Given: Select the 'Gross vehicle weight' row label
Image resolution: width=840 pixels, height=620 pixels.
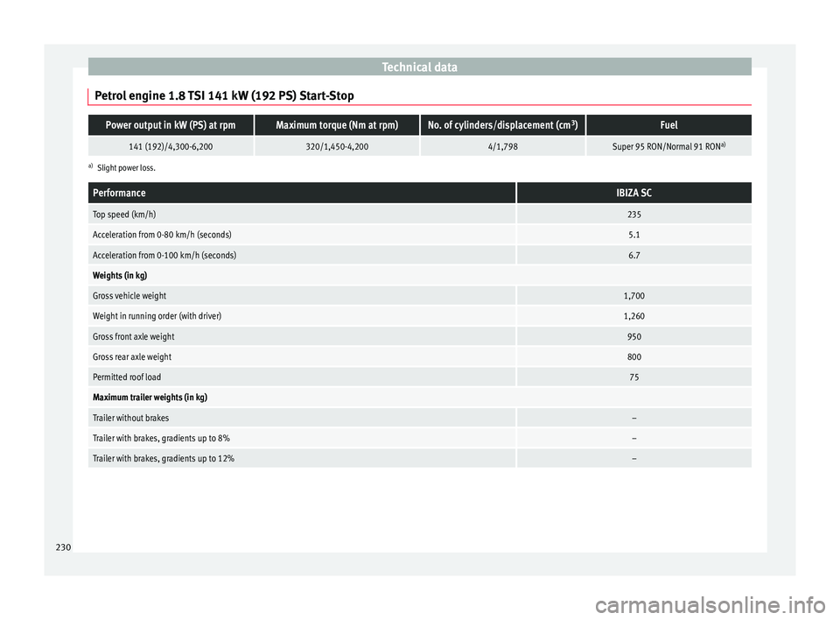Looking at the screenshot, I should pos(129,296).
